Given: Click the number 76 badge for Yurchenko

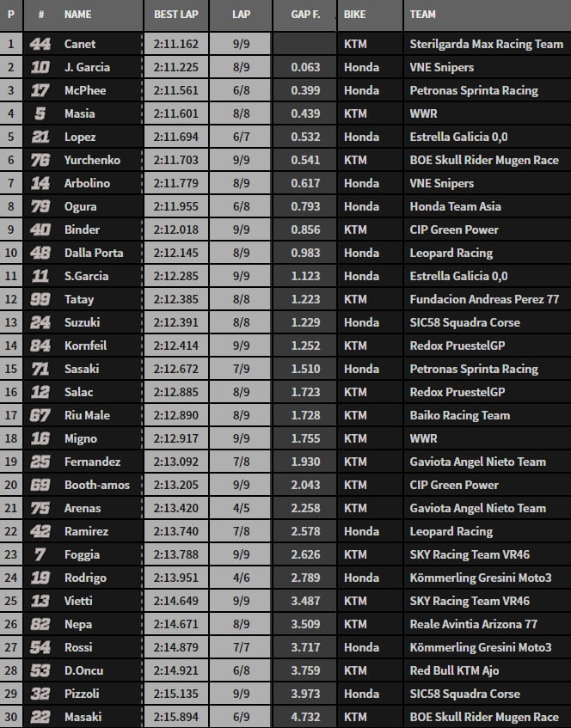Looking at the screenshot, I should pos(40,160).
